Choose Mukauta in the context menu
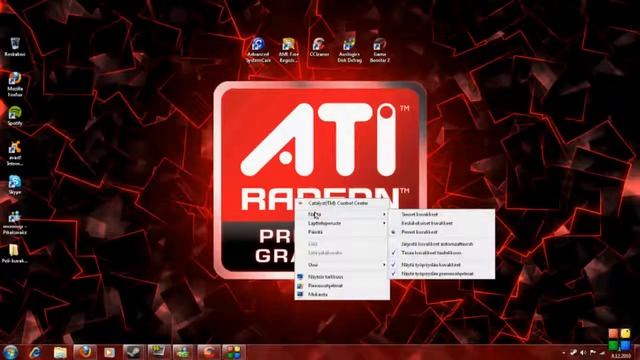The width and height of the screenshot is (640, 360). pos(342,294)
